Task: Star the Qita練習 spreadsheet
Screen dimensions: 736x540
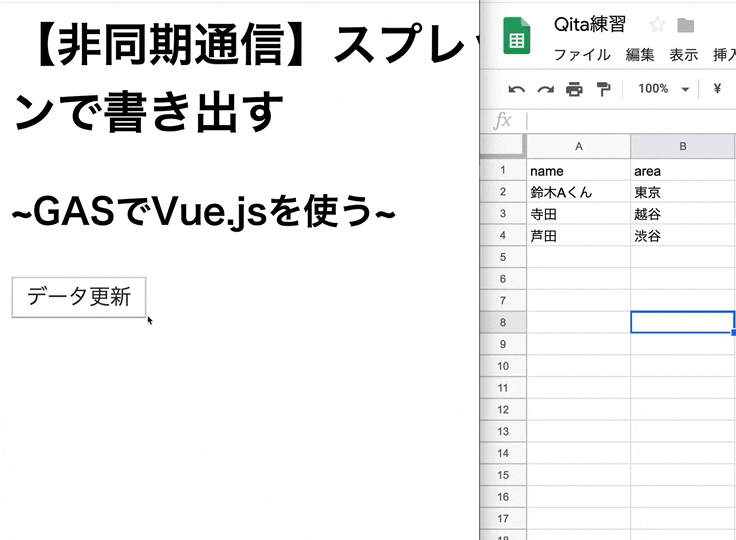Action: click(x=657, y=24)
